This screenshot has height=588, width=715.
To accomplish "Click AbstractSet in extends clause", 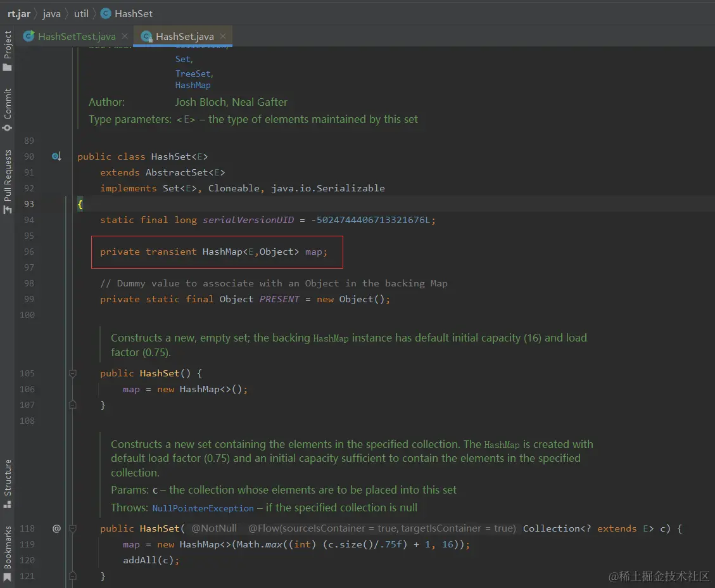I will pyautogui.click(x=177, y=172).
